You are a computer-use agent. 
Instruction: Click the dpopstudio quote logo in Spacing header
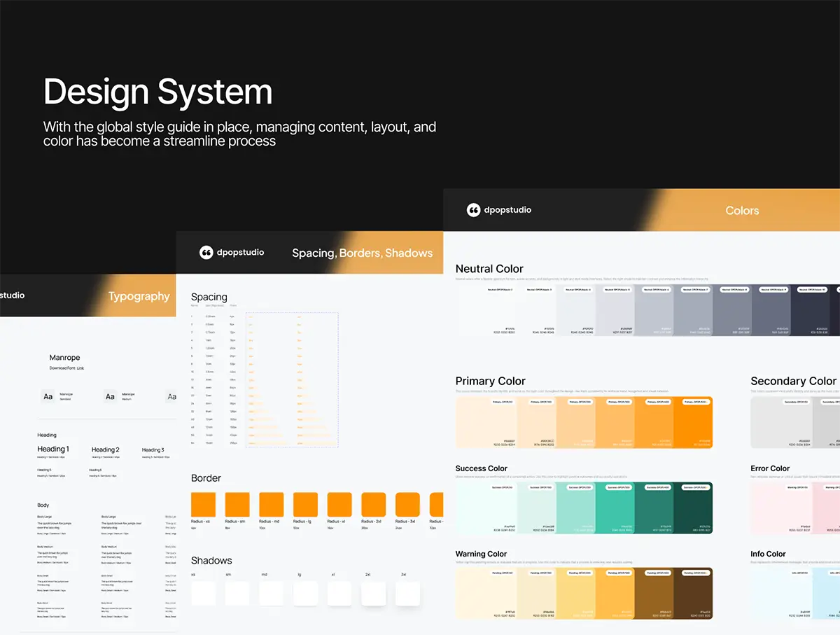click(206, 253)
